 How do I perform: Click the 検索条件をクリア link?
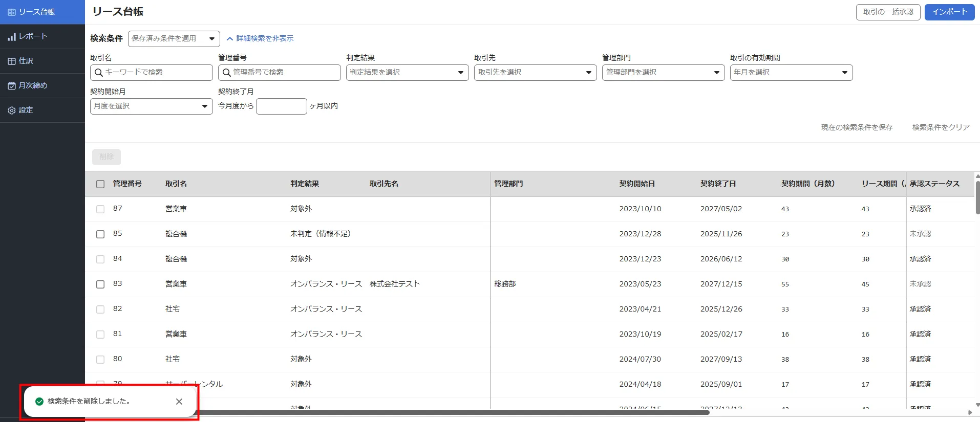(941, 127)
